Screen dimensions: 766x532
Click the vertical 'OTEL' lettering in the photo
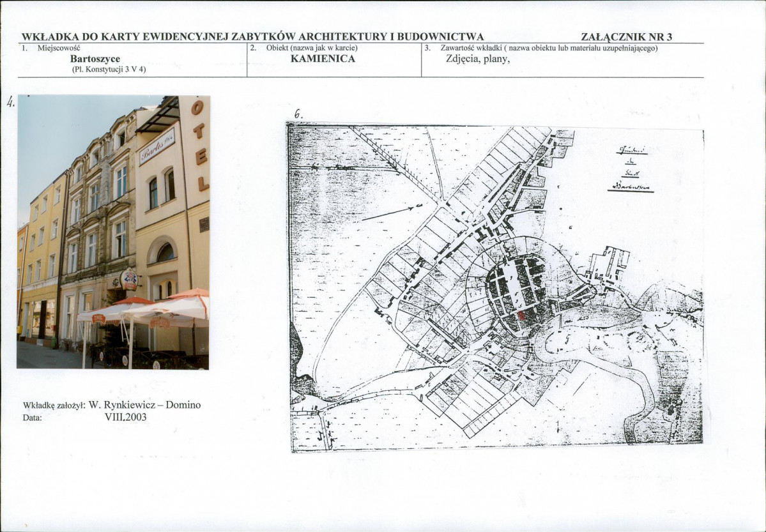point(201,146)
